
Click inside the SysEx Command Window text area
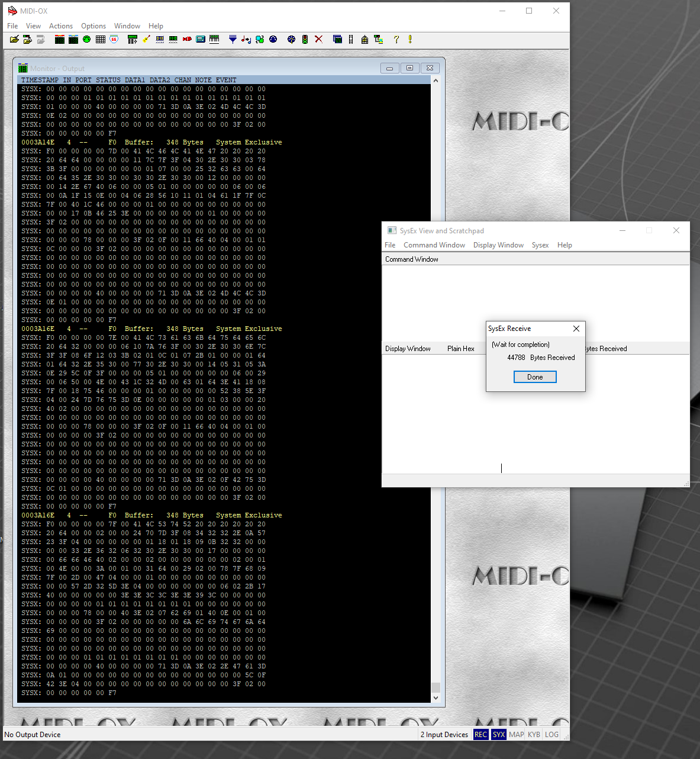click(x=536, y=302)
